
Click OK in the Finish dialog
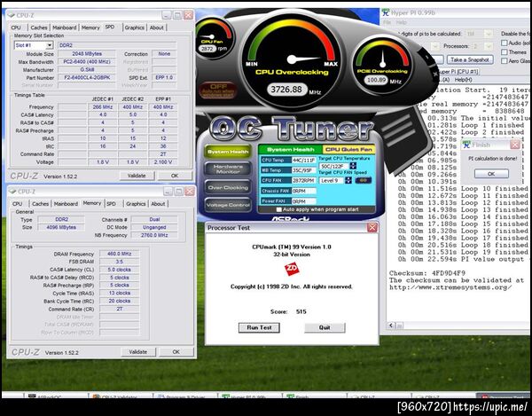(491, 174)
